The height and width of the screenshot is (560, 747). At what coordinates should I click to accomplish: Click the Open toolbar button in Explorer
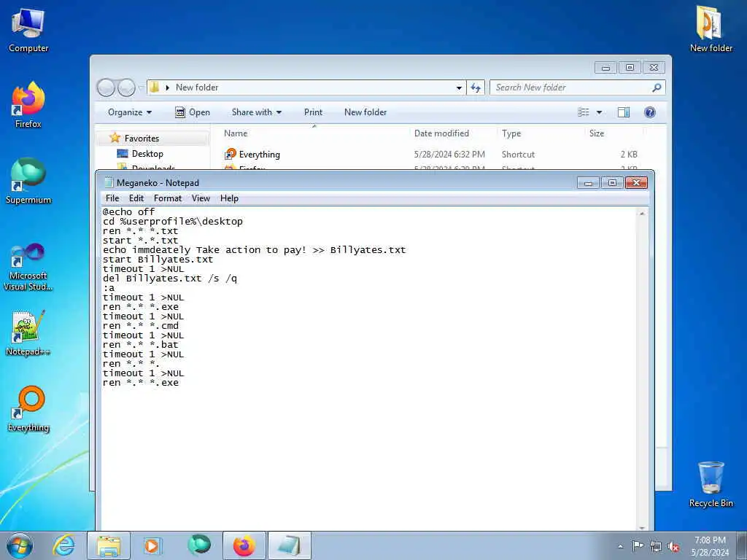pos(193,112)
